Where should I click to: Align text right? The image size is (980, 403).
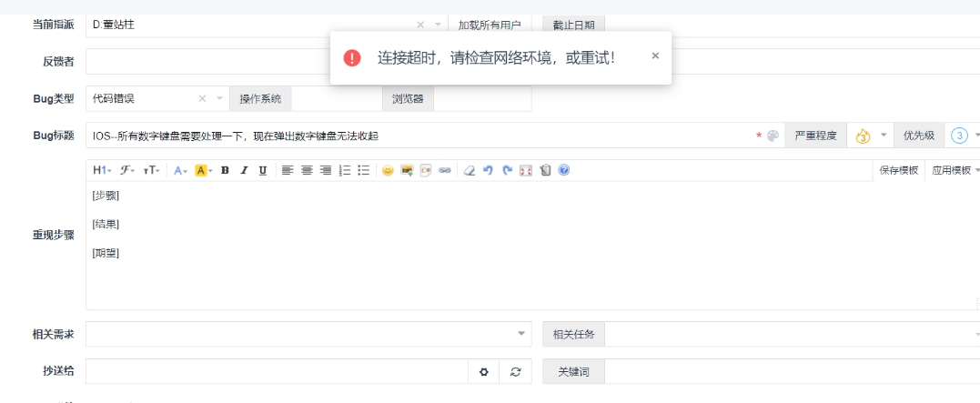coord(325,170)
